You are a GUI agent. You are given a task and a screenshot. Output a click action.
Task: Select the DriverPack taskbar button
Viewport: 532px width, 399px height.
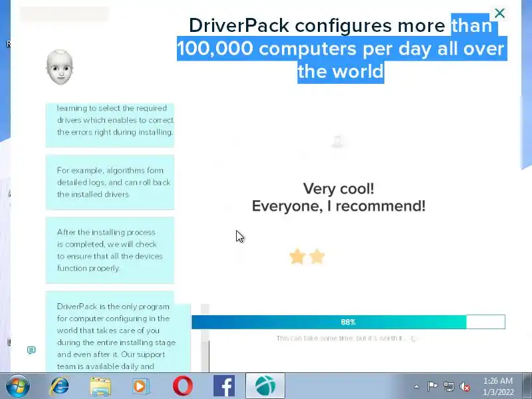pos(265,386)
